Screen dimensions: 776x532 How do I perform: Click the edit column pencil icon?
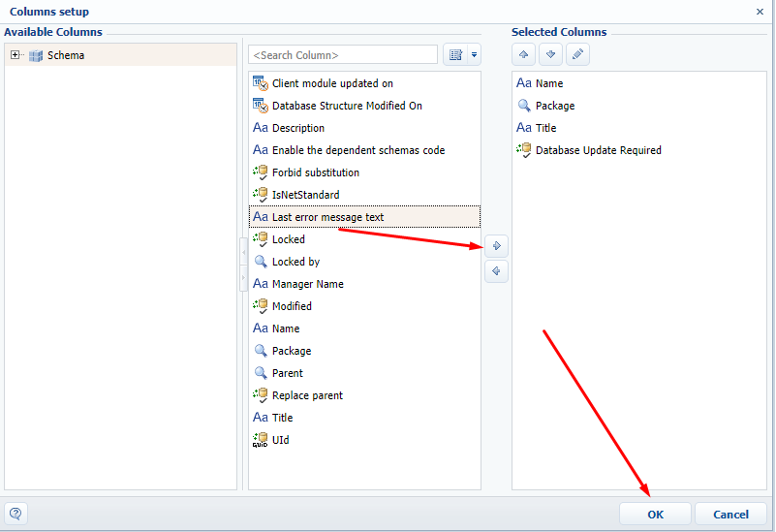click(x=577, y=54)
